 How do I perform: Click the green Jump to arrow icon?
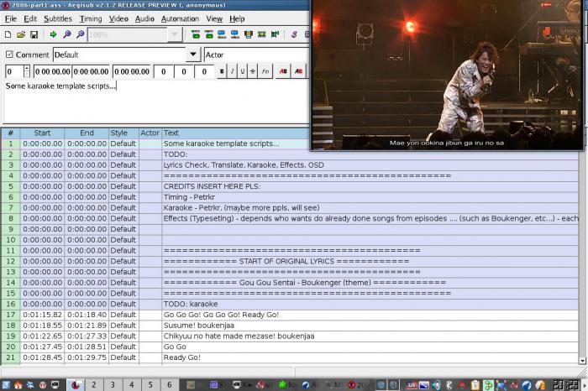pyautogui.click(x=53, y=35)
